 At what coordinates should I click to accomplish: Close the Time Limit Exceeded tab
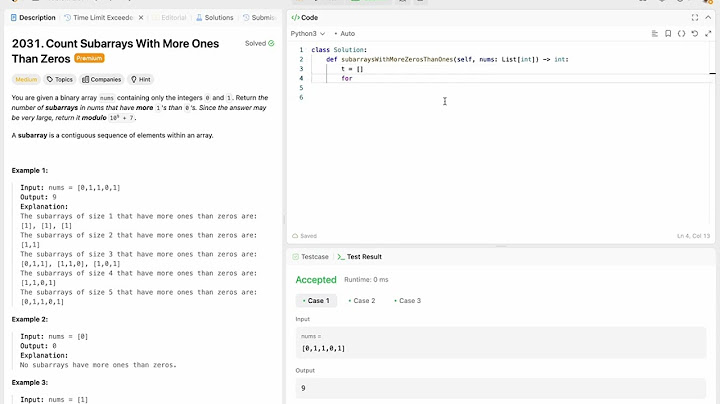(141, 17)
